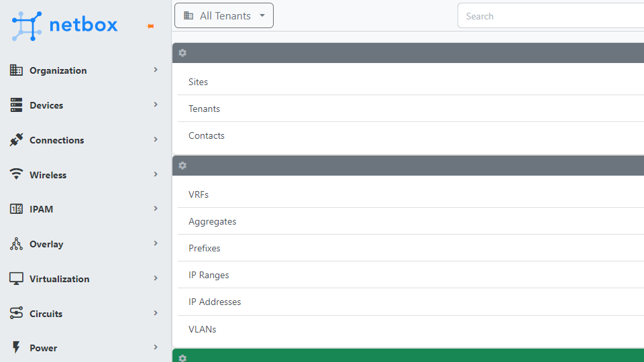
Task: Expand the Virtualization menu chevron
Action: coord(156,278)
